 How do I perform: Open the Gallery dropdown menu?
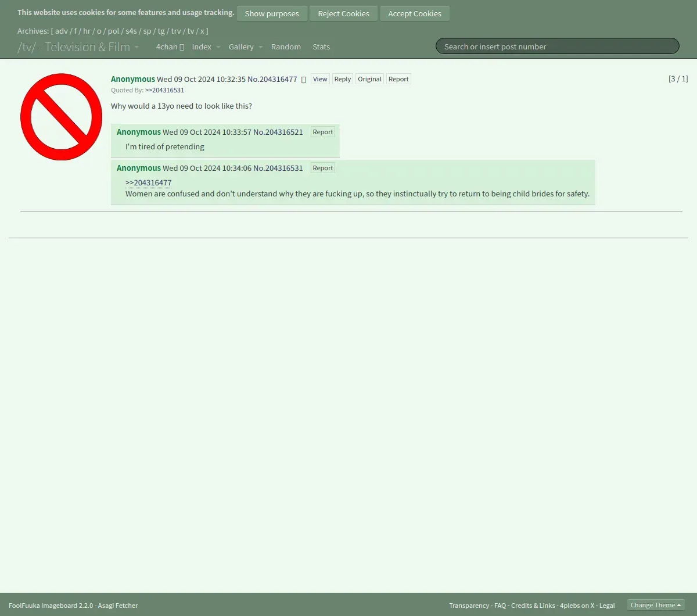pyautogui.click(x=246, y=46)
